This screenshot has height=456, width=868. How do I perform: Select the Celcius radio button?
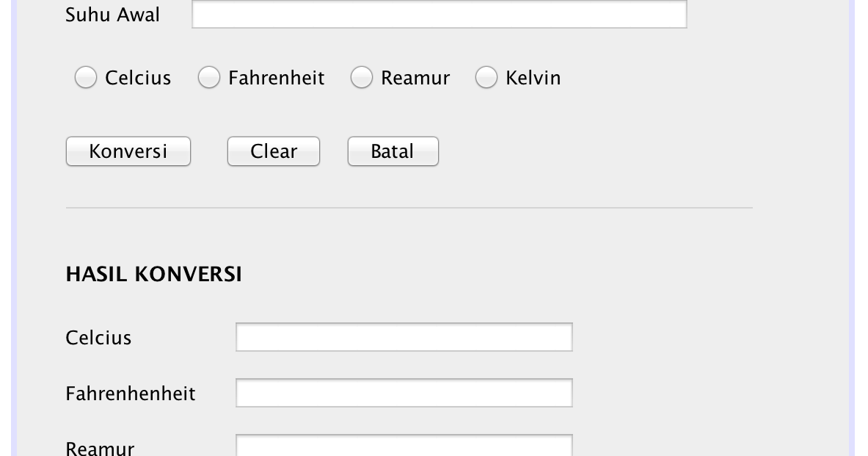(85, 77)
